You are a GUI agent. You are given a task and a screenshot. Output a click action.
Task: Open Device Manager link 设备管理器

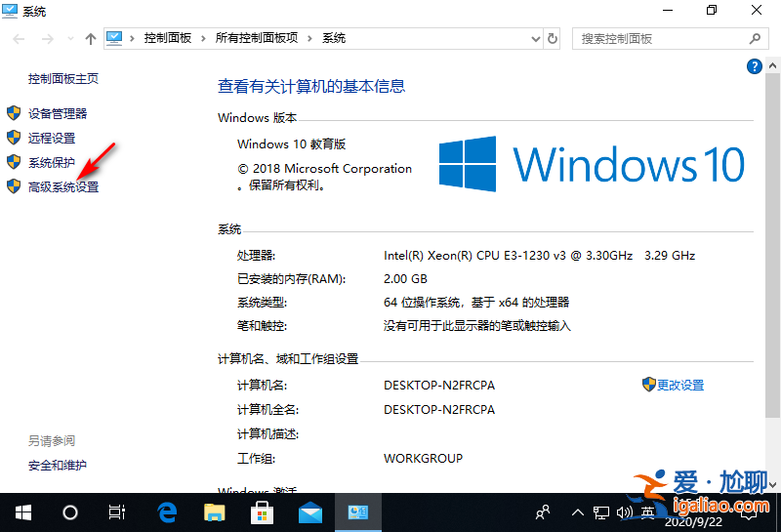tap(58, 113)
